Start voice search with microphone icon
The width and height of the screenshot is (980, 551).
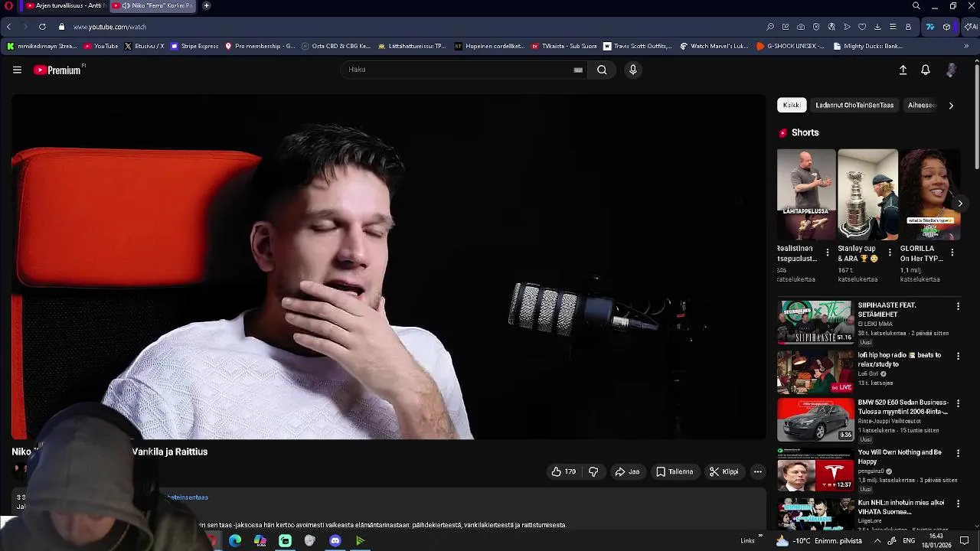[x=632, y=70]
